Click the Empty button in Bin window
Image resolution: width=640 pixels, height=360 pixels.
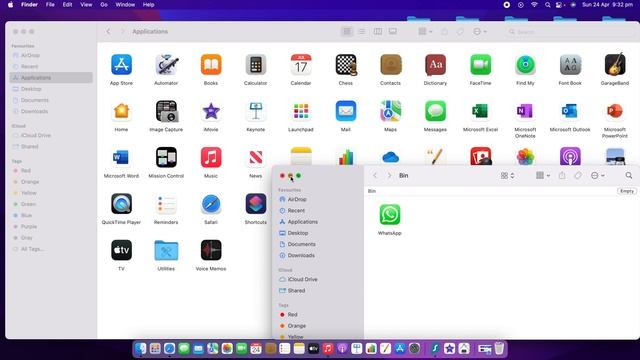[x=627, y=191]
